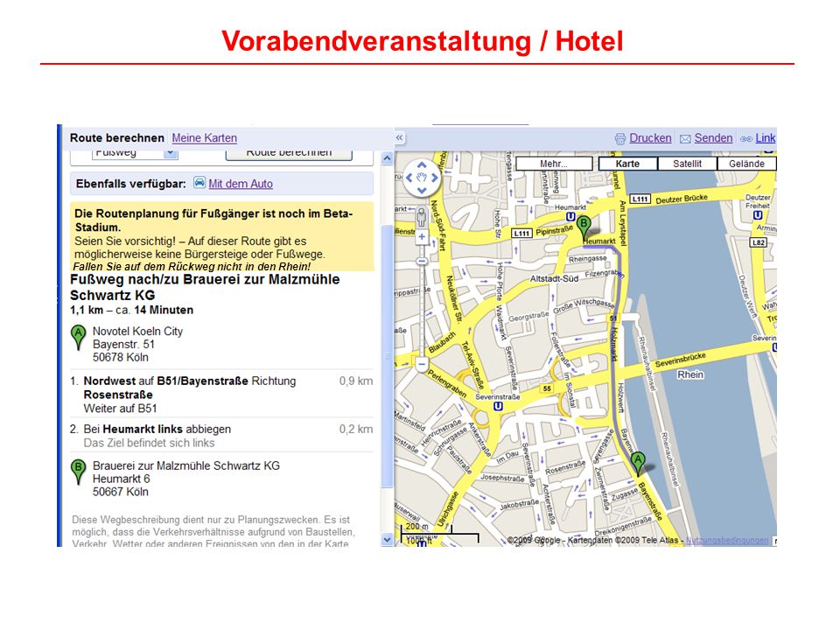840x630 pixels.
Task: Open the Mehr... map options button
Action: (554, 164)
